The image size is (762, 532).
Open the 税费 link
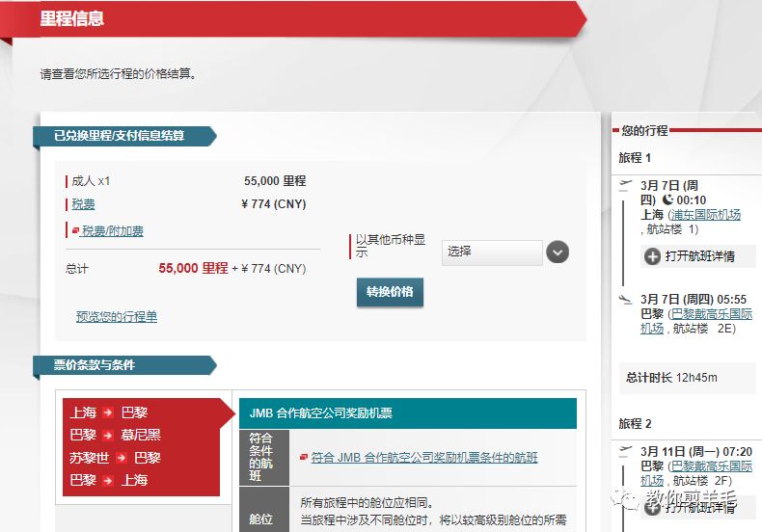point(83,204)
